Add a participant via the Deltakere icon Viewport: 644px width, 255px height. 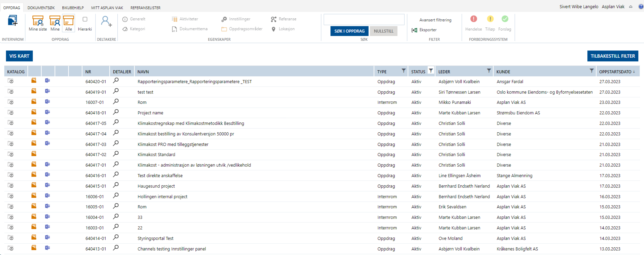point(106,21)
